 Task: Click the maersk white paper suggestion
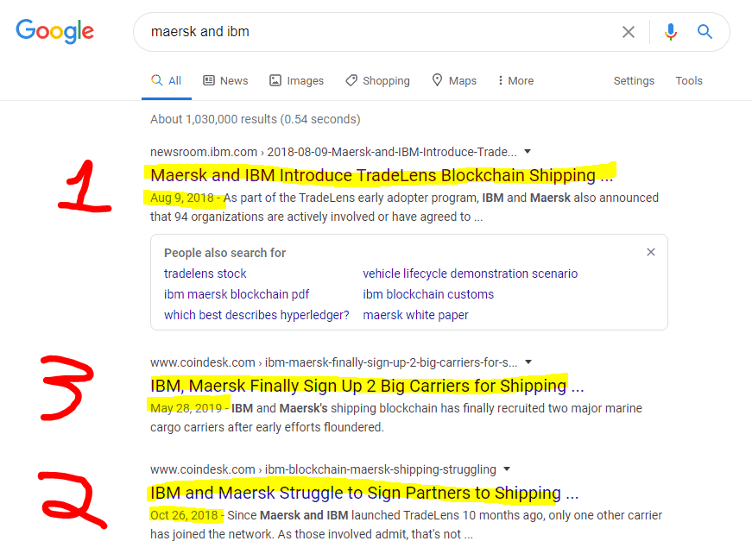coord(415,315)
